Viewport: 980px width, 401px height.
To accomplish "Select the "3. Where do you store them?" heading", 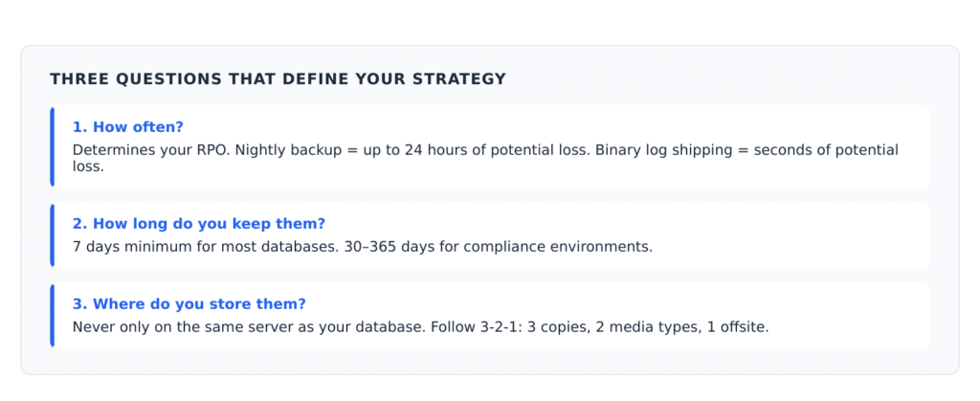I will click(189, 304).
